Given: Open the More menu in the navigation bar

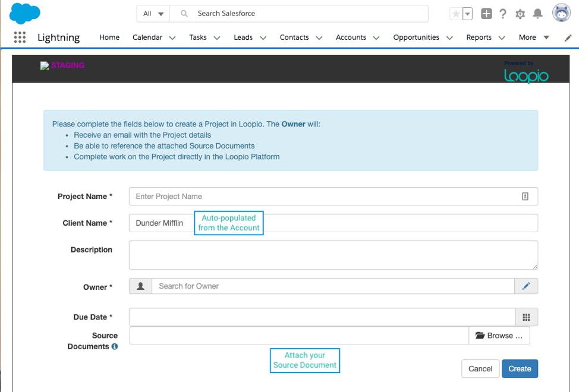Looking at the screenshot, I should click(x=528, y=37).
